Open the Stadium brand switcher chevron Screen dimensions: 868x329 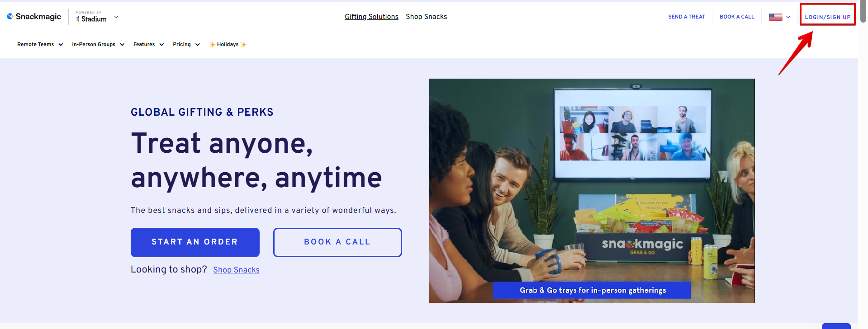click(116, 17)
